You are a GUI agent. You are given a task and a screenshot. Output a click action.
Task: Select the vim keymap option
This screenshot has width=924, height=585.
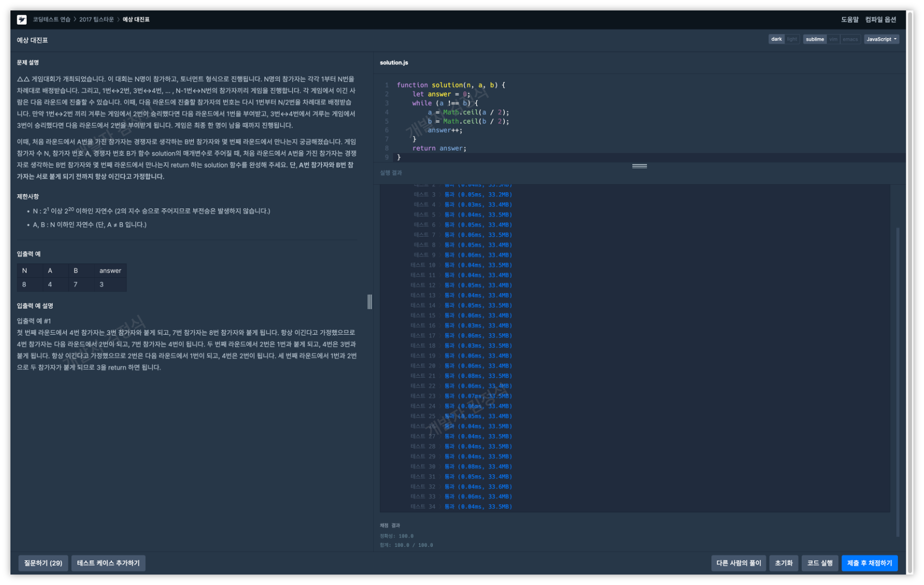833,39
